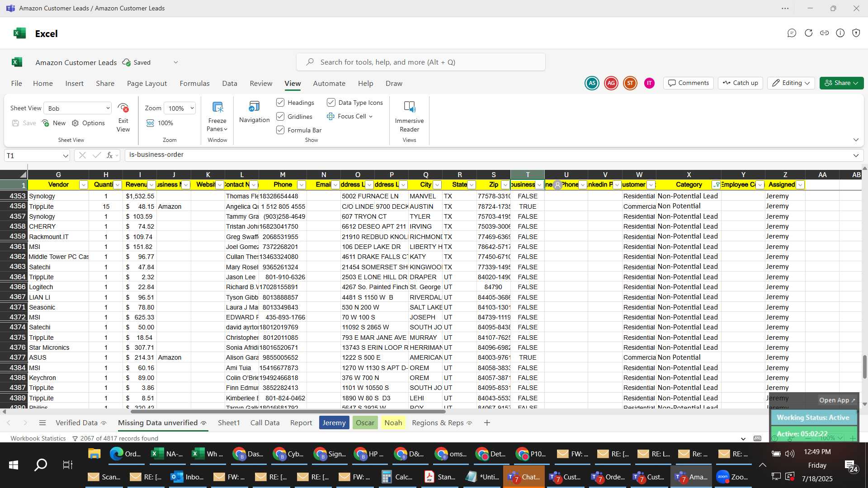This screenshot has width=868, height=488.
Task: Toggle the Formula Bar checkbox
Action: [280, 130]
